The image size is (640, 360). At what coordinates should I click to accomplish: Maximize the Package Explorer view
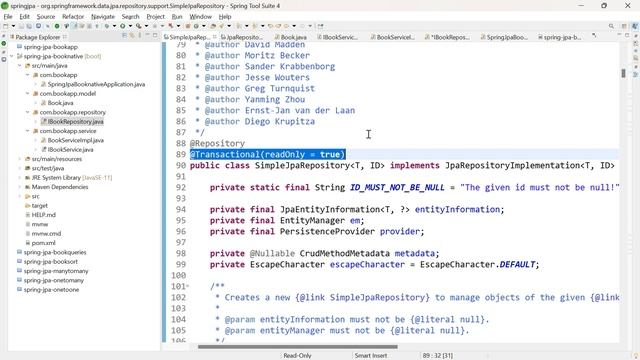[155, 36]
